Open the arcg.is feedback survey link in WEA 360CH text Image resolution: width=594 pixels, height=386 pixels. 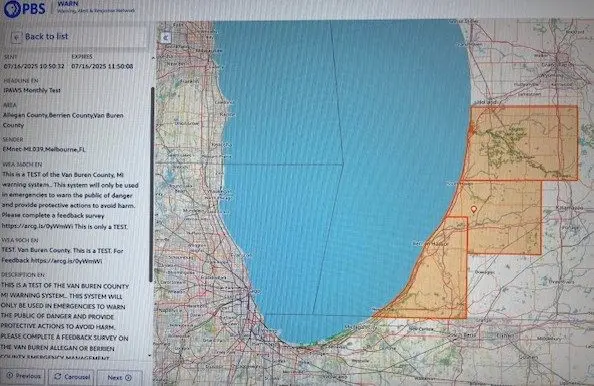37,226
